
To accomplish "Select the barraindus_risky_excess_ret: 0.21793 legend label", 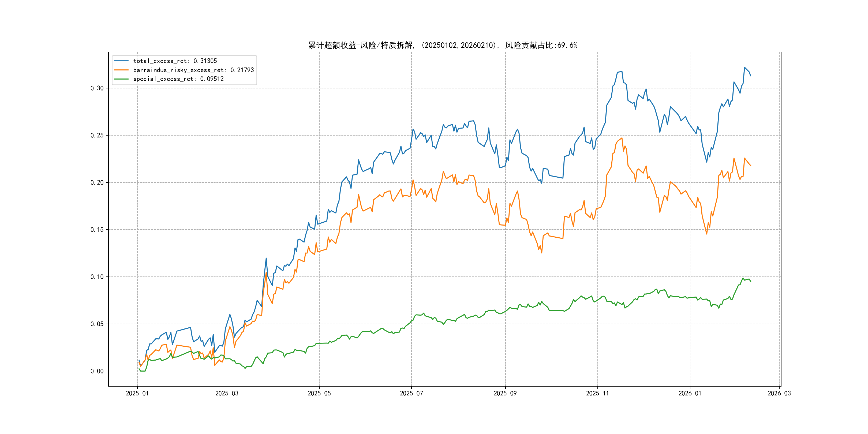I will click(193, 70).
